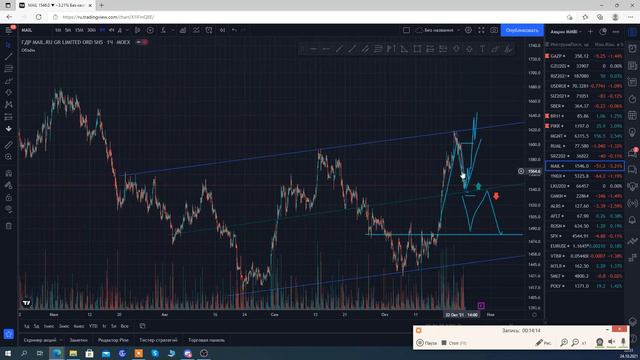Screen dimensions: 640x360
Task: Open File Explorer from the taskbar
Action: pos(73,353)
